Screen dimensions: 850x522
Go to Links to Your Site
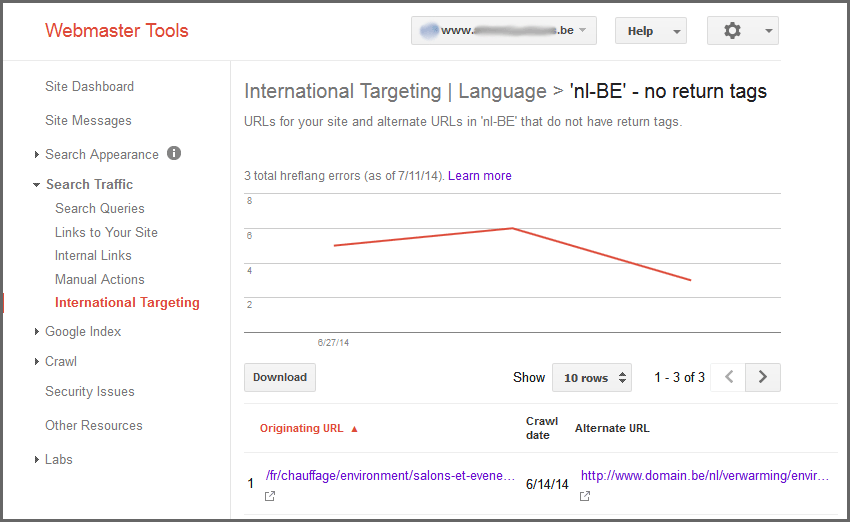[106, 232]
